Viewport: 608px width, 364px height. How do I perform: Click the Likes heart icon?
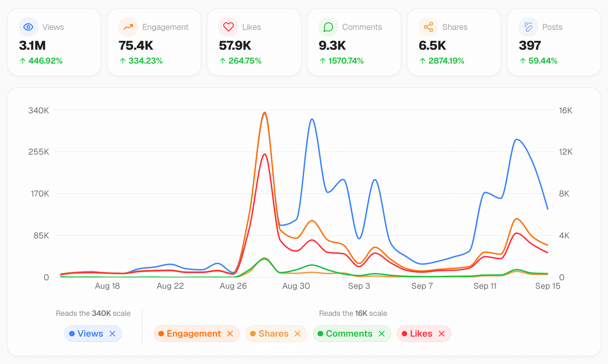228,27
